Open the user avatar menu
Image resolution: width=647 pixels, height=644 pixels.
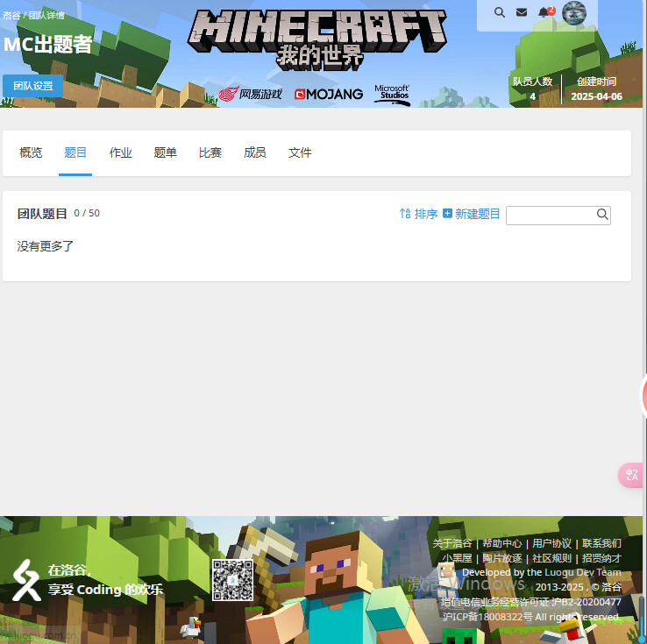pyautogui.click(x=574, y=13)
